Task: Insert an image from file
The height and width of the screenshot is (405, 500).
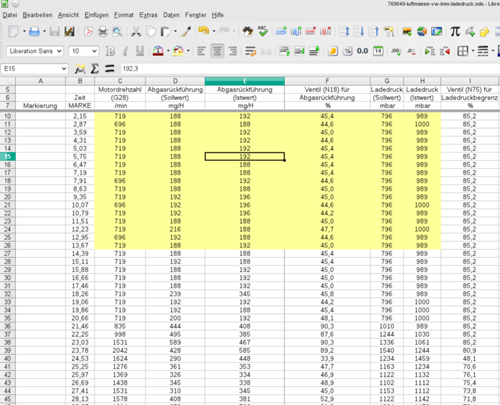Action: tap(407, 32)
